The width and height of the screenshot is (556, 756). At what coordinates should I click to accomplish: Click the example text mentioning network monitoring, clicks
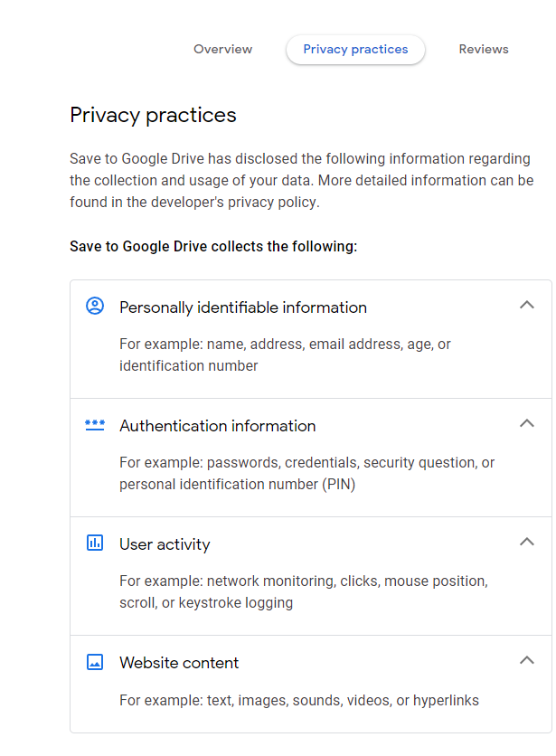(x=304, y=591)
